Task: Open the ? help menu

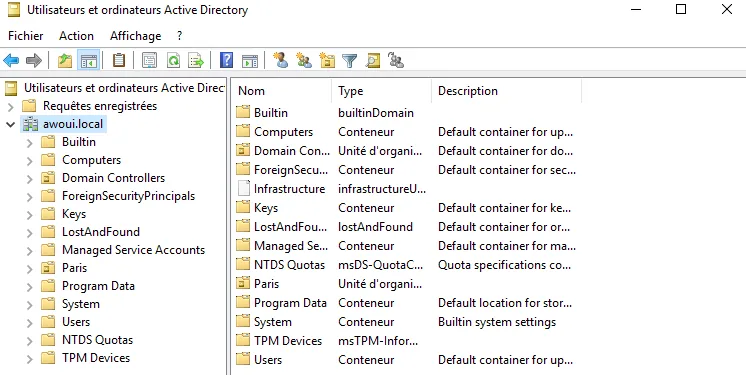Action: 179,36
